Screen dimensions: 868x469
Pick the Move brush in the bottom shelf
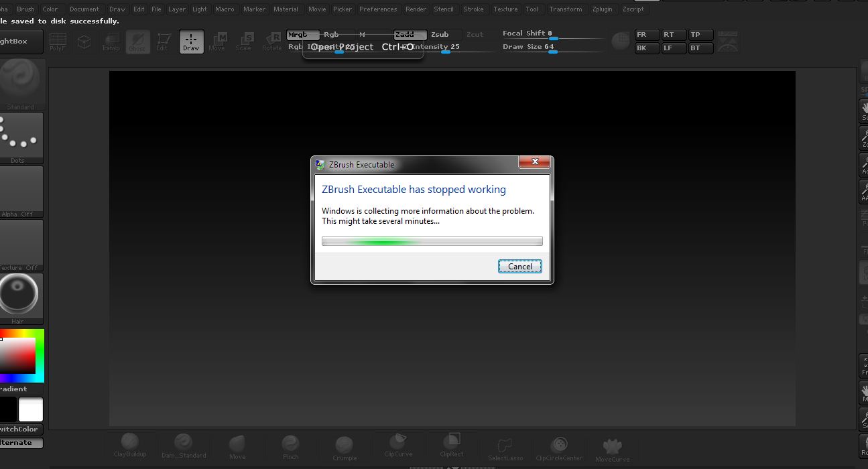coord(237,446)
